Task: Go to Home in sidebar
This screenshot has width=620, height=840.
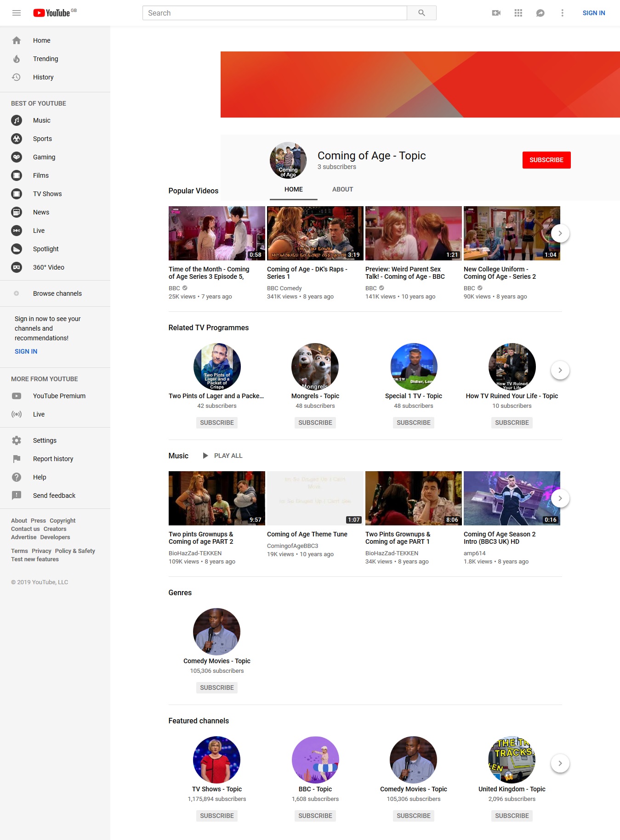Action: 55,40
